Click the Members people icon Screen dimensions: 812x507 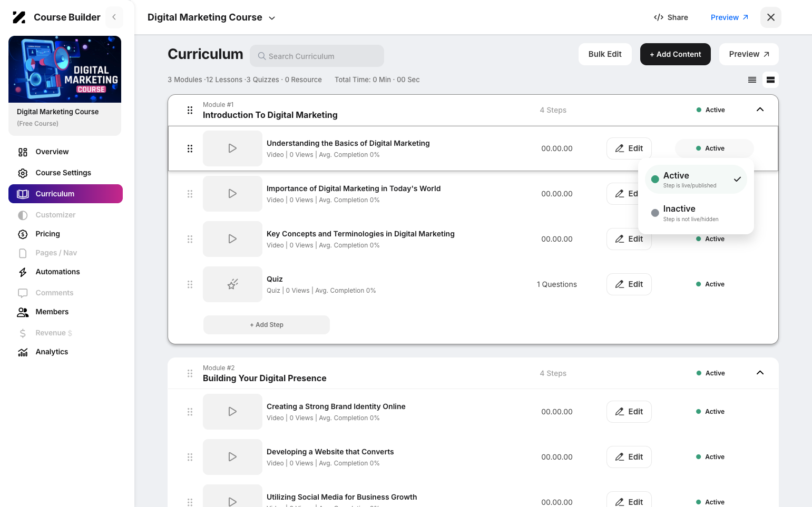click(23, 312)
